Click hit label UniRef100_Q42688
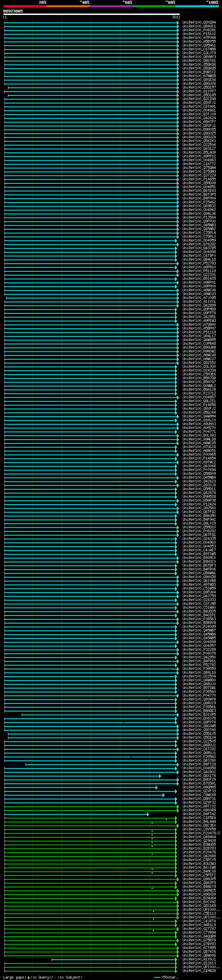This screenshot has width=222, height=980. (x=199, y=856)
